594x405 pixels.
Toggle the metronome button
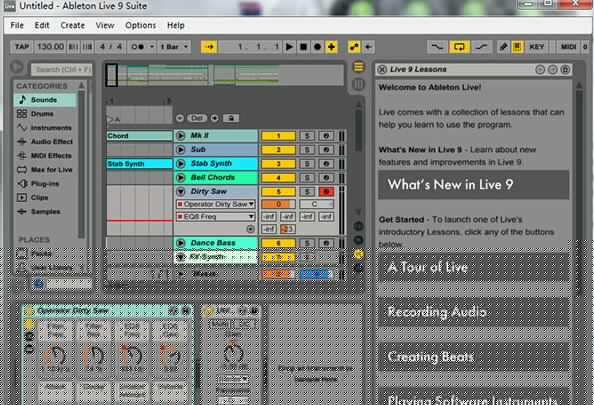(138, 47)
